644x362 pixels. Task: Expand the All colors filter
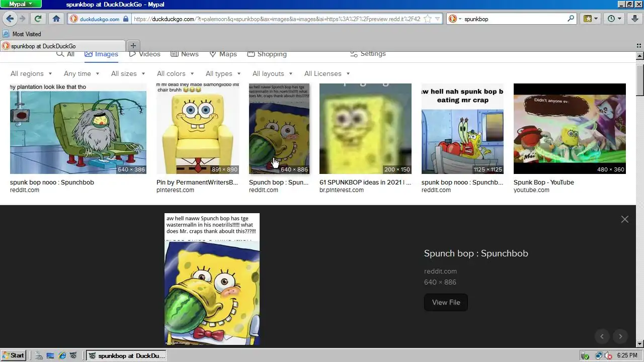(175, 73)
